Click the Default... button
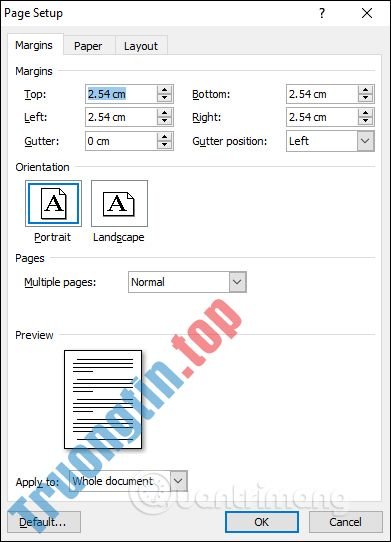The image size is (391, 542). tap(44, 522)
